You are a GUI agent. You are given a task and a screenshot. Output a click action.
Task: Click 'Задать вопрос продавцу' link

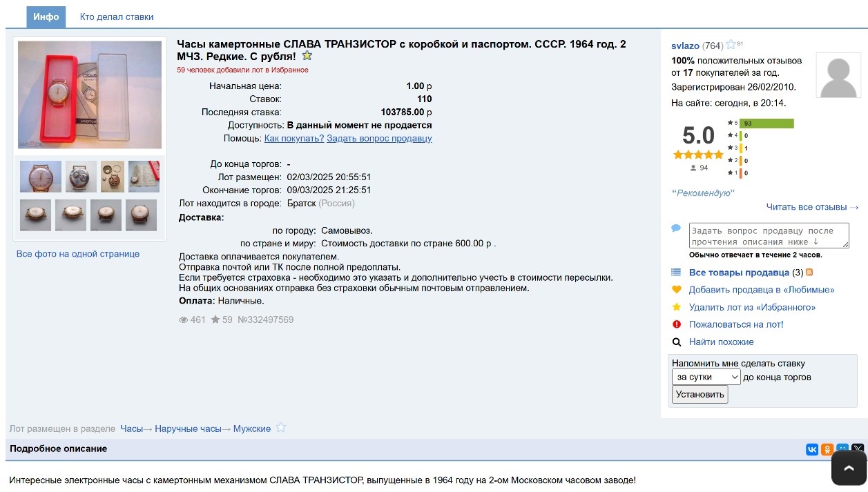point(379,138)
